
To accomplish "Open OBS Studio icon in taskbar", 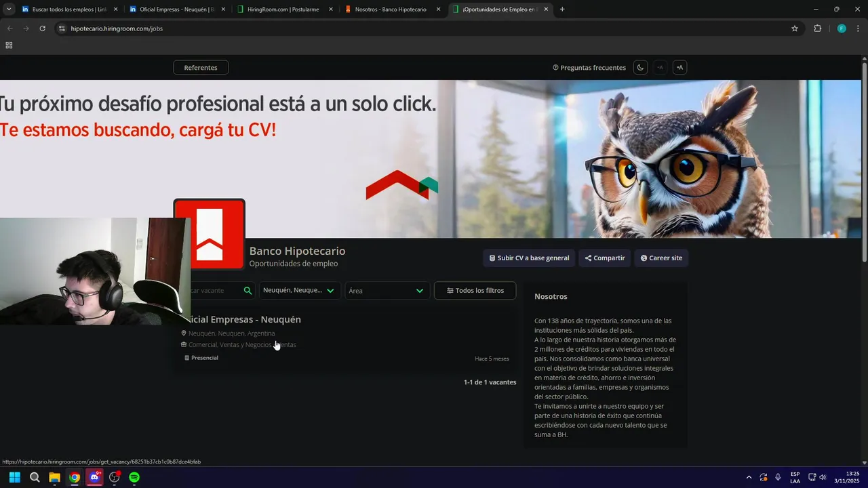I will coord(115,477).
